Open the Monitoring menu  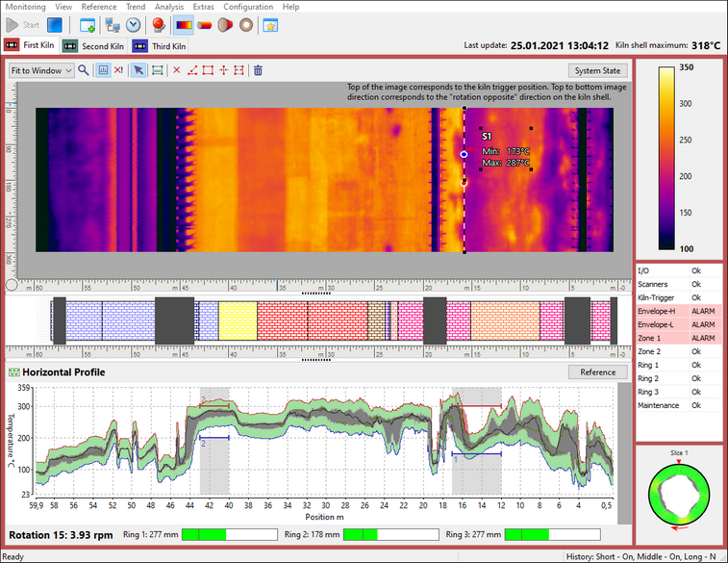26,7
